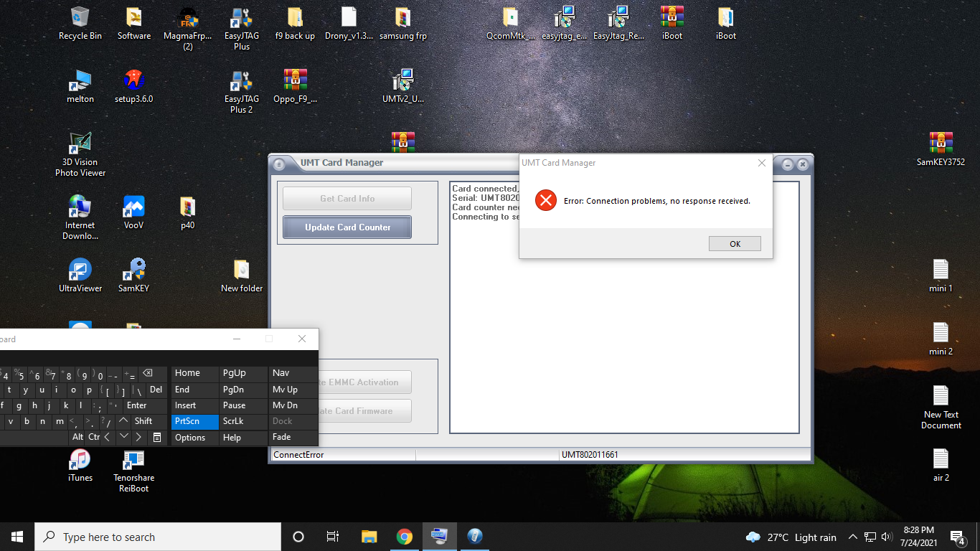Launch the EasyJTAG Plus shortcut
980x551 pixels.
coord(242,29)
